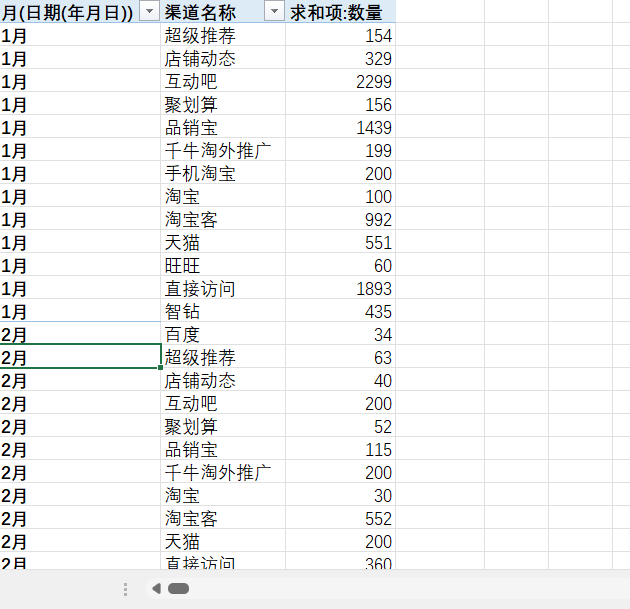The image size is (630, 609).
Task: Select the 月(日期(年月日)) header cell text
Action: (x=67, y=13)
